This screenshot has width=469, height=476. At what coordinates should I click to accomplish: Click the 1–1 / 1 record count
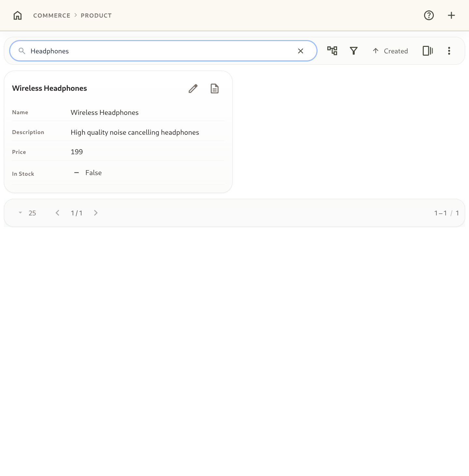click(x=447, y=213)
